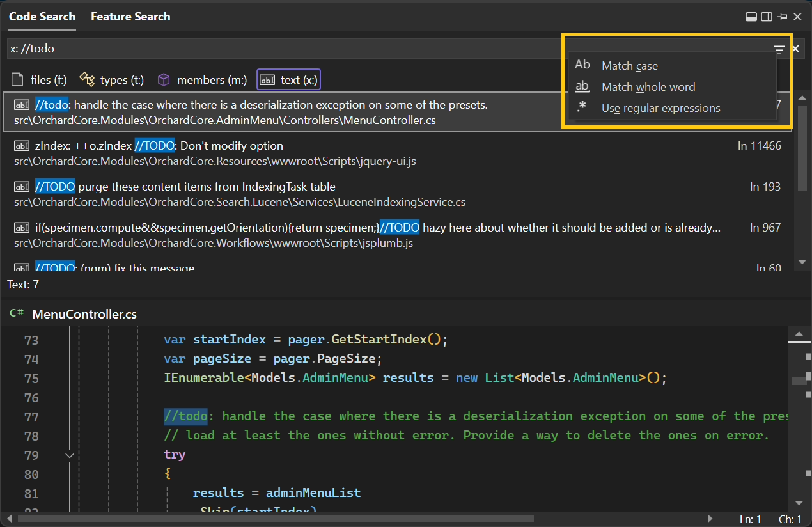The width and height of the screenshot is (812, 527).
Task: Switch to the Feature Search tab
Action: tap(130, 17)
